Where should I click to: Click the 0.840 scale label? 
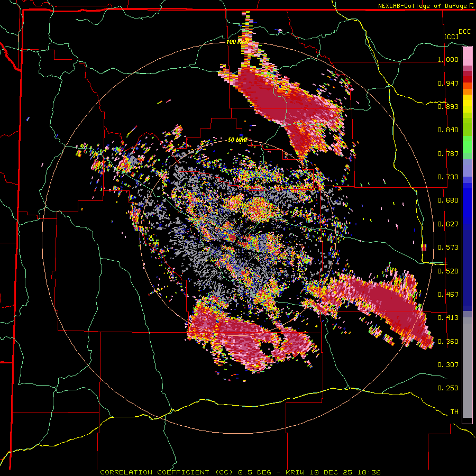click(x=448, y=130)
